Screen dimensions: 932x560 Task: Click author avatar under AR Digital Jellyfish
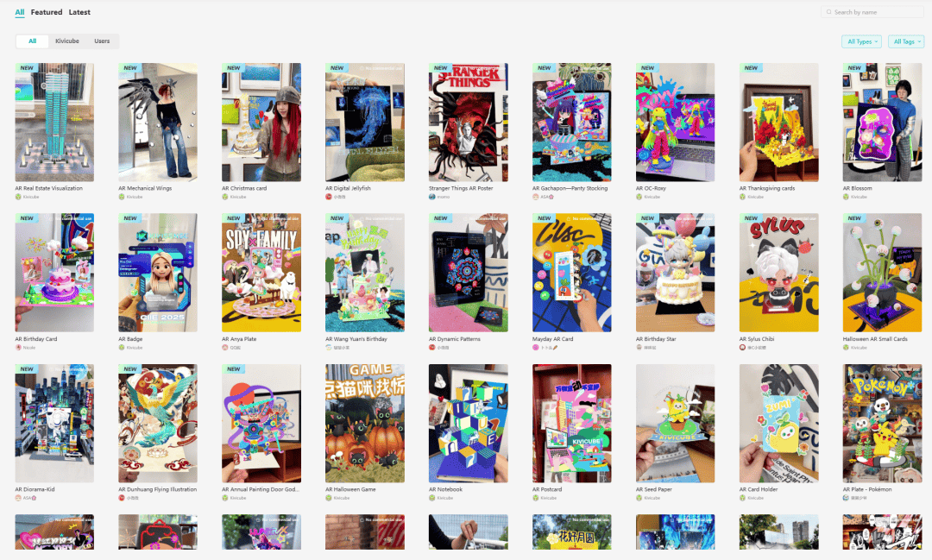click(328, 197)
